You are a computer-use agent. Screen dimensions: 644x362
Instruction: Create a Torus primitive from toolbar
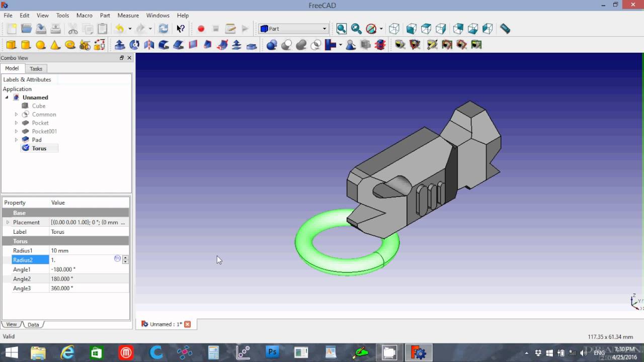tap(70, 45)
